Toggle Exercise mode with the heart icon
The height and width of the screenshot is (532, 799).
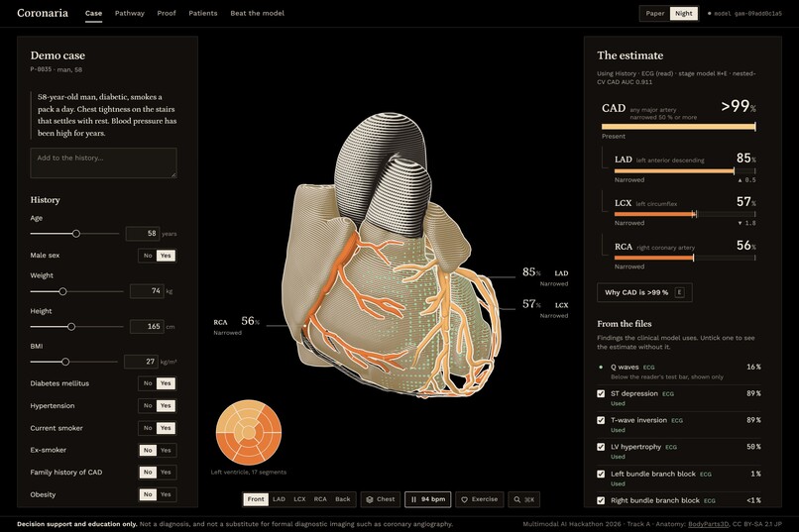tap(480, 499)
